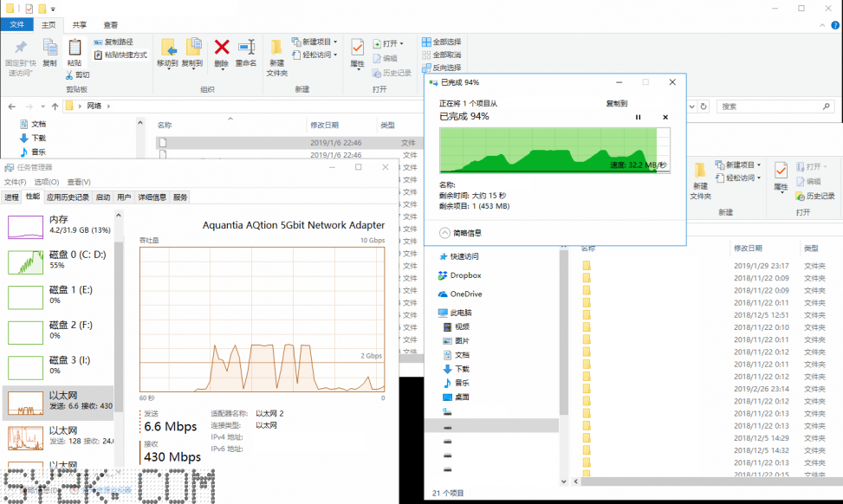The image size is (843, 504).
Task: Click OneDrive in navigation pane
Action: click(460, 294)
